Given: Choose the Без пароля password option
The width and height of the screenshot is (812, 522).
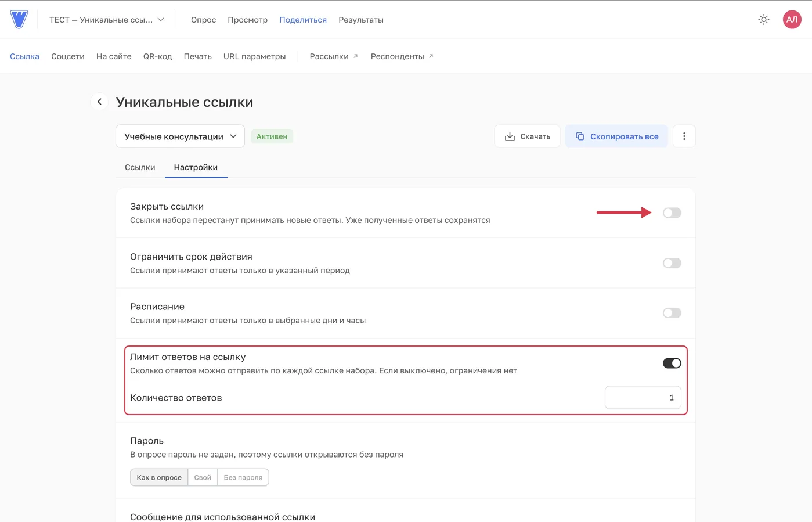Looking at the screenshot, I should (243, 477).
